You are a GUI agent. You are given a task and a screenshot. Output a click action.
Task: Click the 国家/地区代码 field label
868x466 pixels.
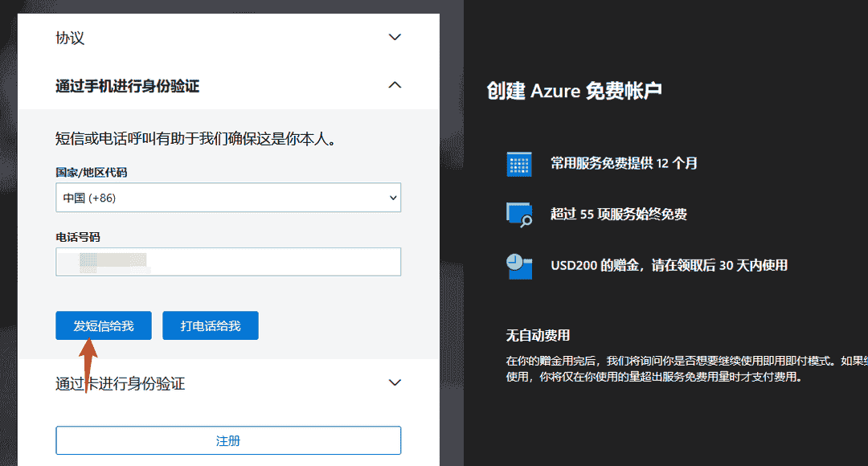tap(91, 172)
